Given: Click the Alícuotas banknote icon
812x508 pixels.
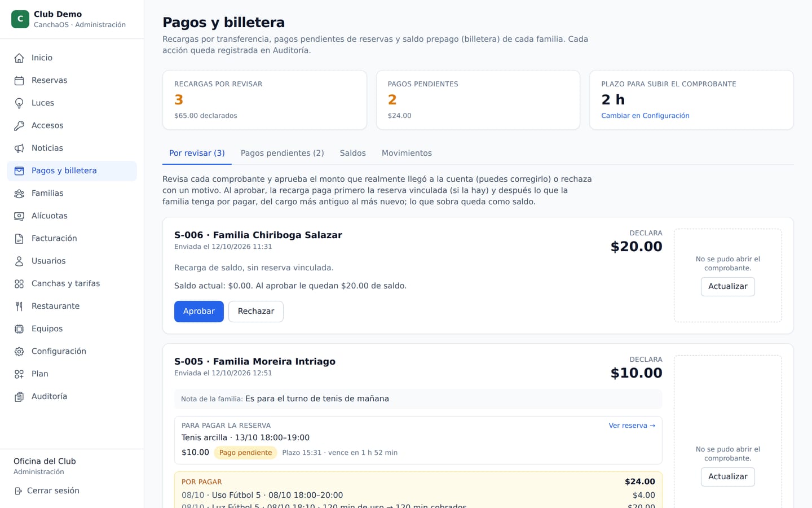Looking at the screenshot, I should coord(19,216).
